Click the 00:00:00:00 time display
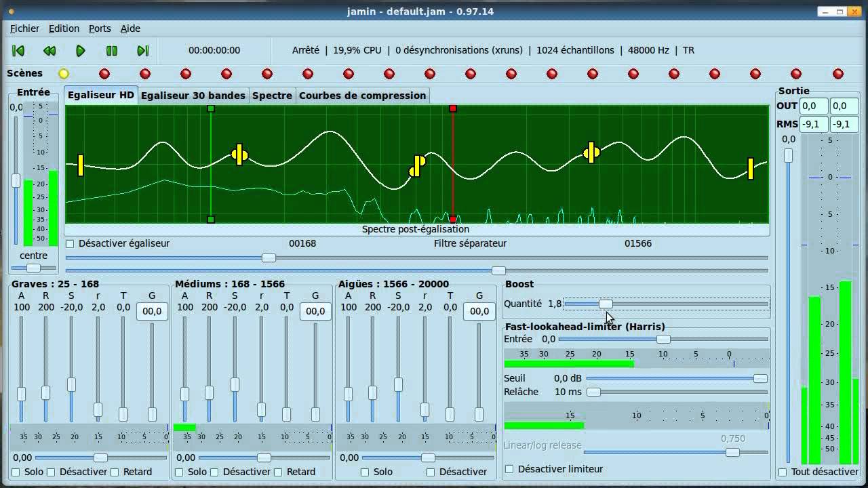Screen dimensions: 868x488 click(x=214, y=50)
